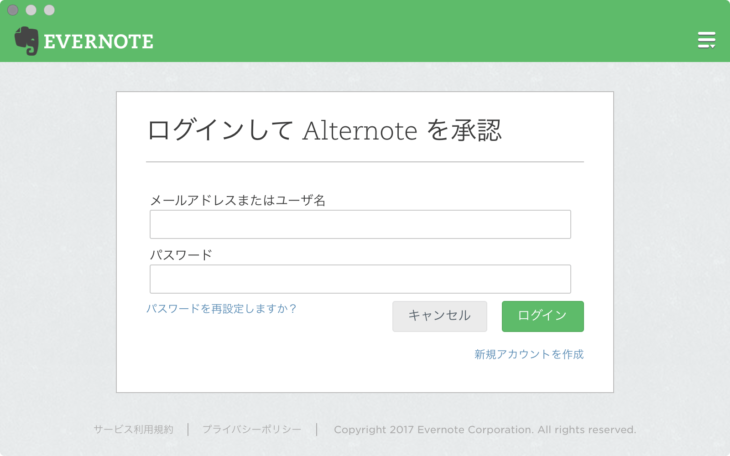Focus the パスワード input field
The height and width of the screenshot is (456, 730).
tap(360, 279)
